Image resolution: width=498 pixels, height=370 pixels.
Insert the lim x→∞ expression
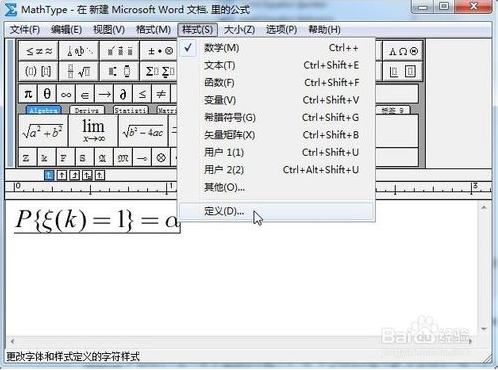(93, 131)
